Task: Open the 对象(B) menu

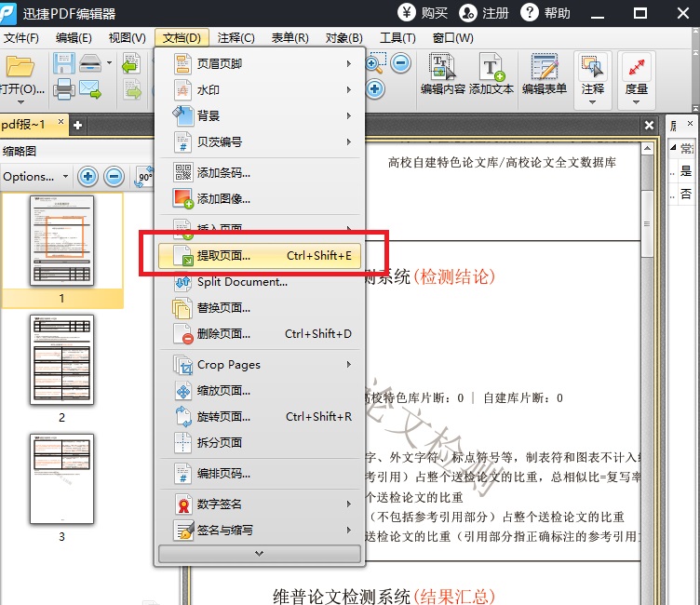Action: 343,38
